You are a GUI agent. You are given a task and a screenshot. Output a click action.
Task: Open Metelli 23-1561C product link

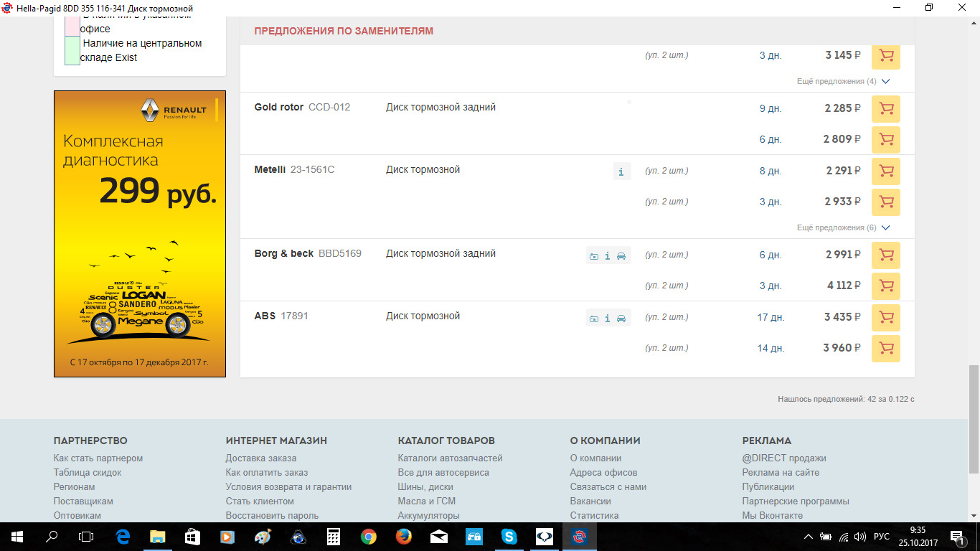294,170
